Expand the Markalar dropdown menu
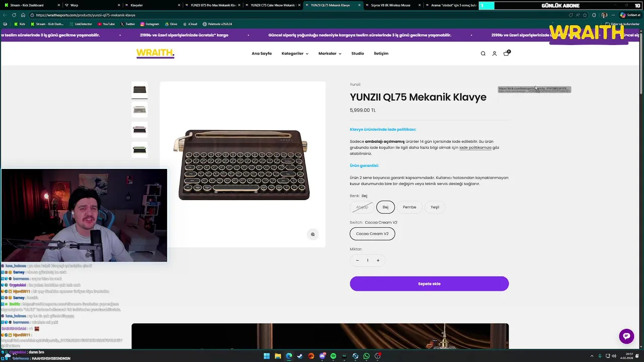 point(330,54)
